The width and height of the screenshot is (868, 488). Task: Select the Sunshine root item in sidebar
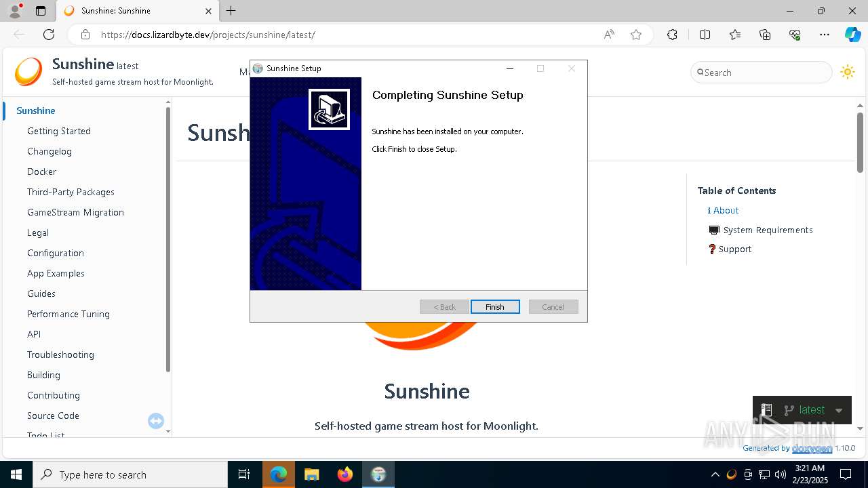(36, 110)
